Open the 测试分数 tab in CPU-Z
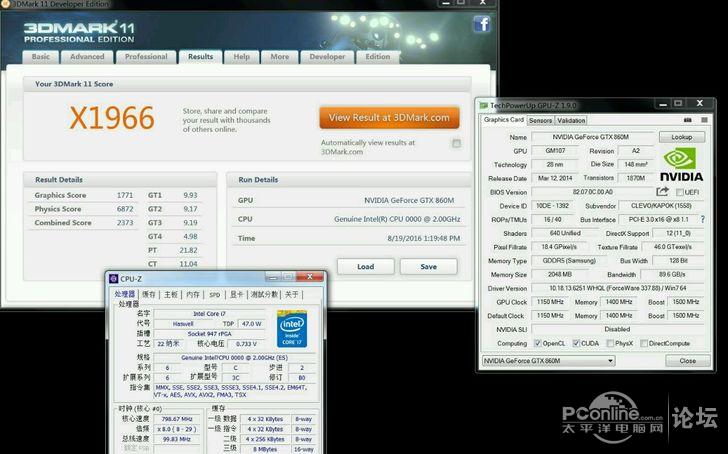The height and width of the screenshot is (454, 728). pos(264,295)
